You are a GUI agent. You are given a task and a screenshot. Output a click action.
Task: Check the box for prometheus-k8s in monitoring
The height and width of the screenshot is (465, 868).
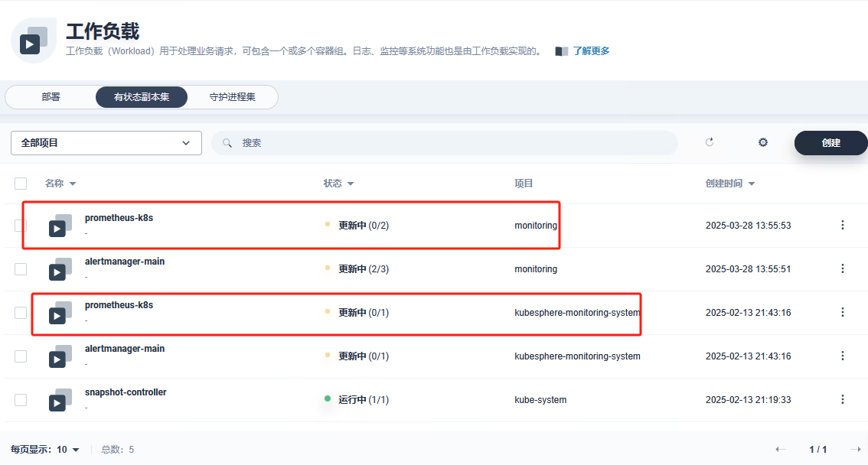21,226
